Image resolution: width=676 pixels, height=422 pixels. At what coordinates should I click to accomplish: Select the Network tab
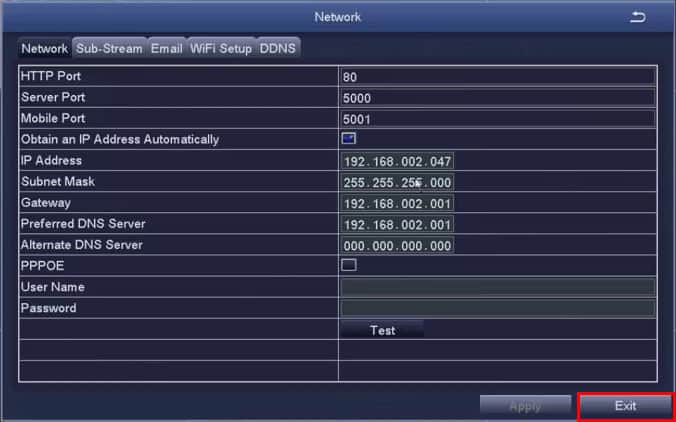coord(44,48)
